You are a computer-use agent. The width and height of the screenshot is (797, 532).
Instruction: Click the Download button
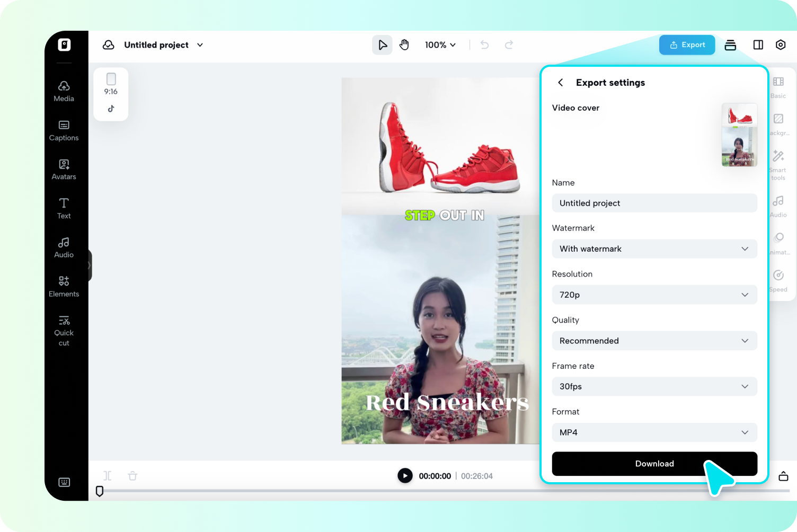654,464
